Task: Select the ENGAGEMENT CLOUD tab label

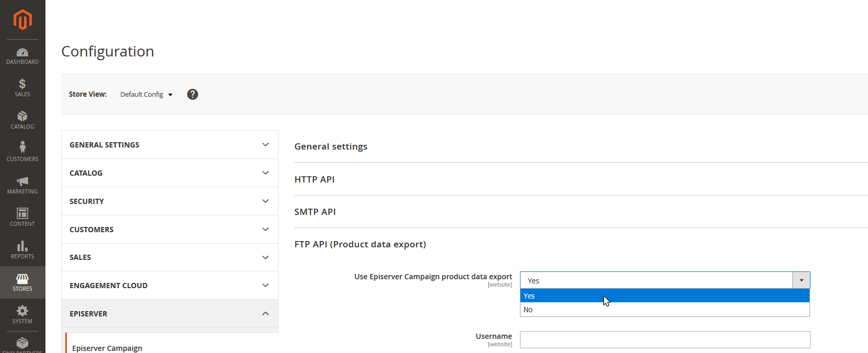Action: 109,286
